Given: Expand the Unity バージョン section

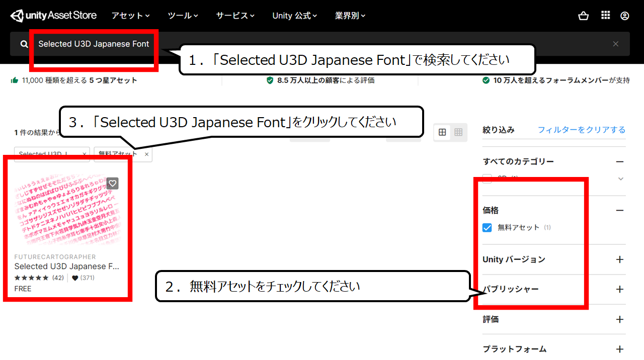Looking at the screenshot, I should (620, 259).
